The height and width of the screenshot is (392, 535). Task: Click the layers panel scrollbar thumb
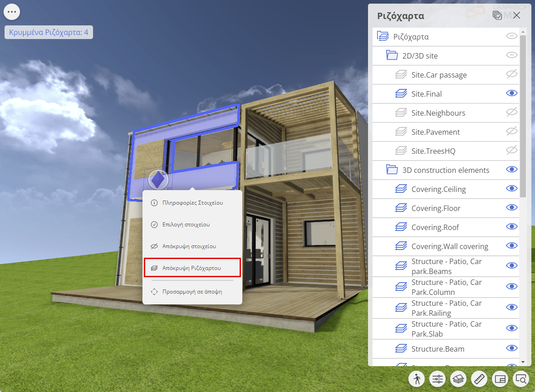click(523, 116)
